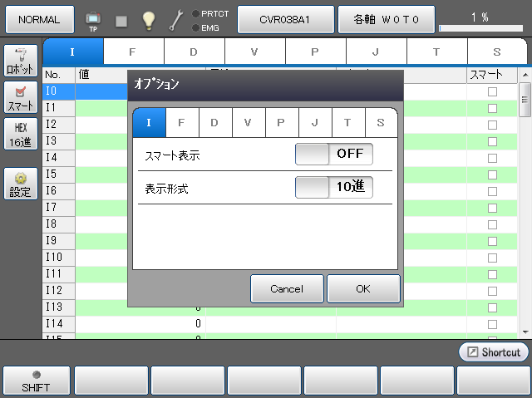Click the light bulb icon
The height and width of the screenshot is (398, 532).
point(149,20)
